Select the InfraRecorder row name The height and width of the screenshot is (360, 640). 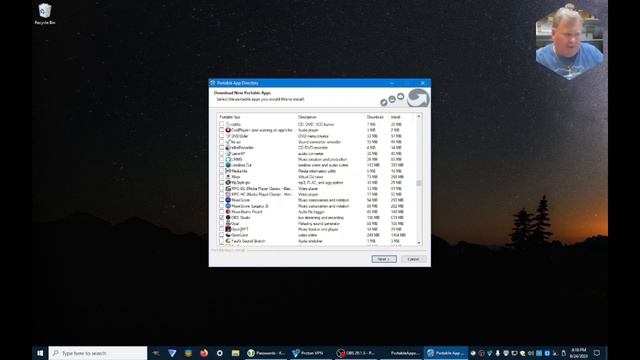[242, 147]
